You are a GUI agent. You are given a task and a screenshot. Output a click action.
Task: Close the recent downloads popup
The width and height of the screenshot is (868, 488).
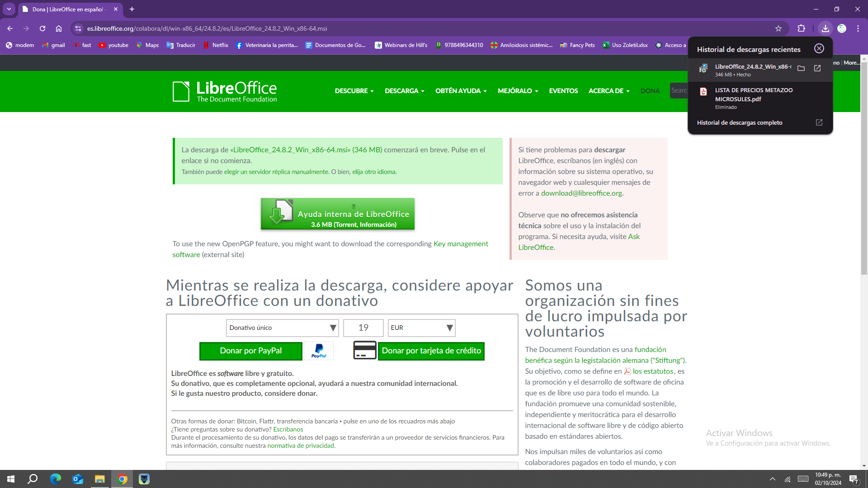point(819,49)
